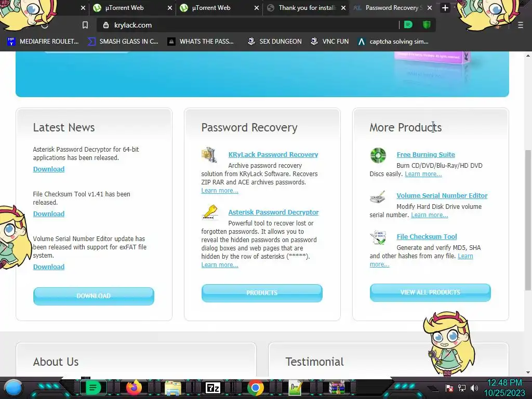Open captcha solving sim... bookmark
The width and height of the screenshot is (532, 399).
tap(393, 42)
